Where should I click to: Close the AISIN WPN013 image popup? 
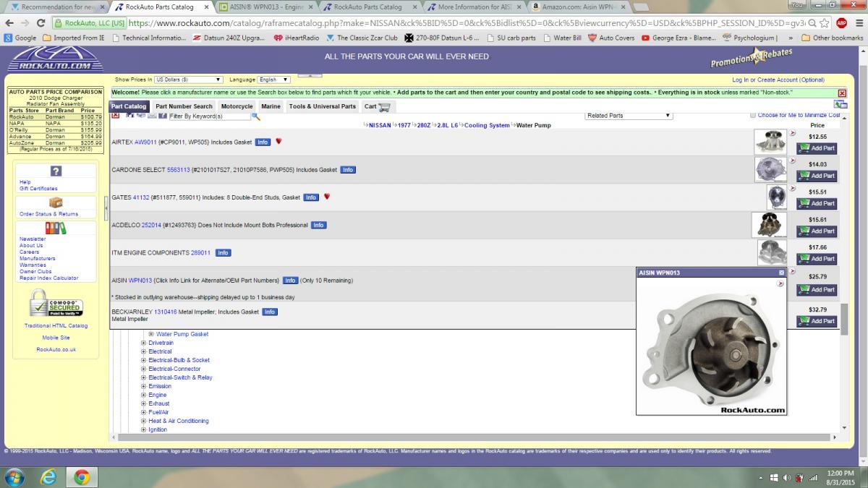(x=781, y=273)
